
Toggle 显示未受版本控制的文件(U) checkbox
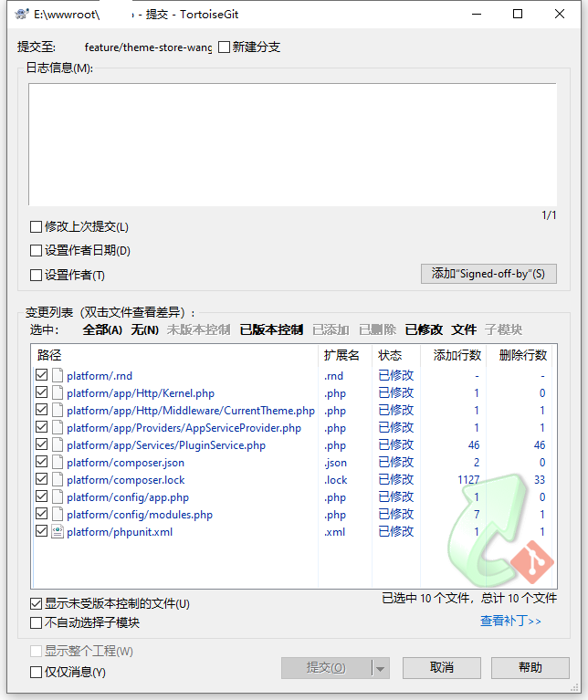(x=36, y=604)
